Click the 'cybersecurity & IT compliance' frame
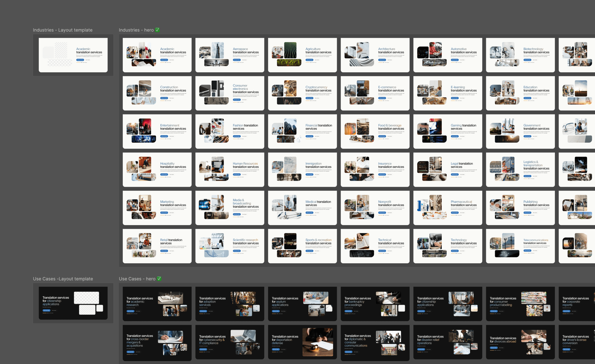This screenshot has width=595, height=364. (230, 342)
